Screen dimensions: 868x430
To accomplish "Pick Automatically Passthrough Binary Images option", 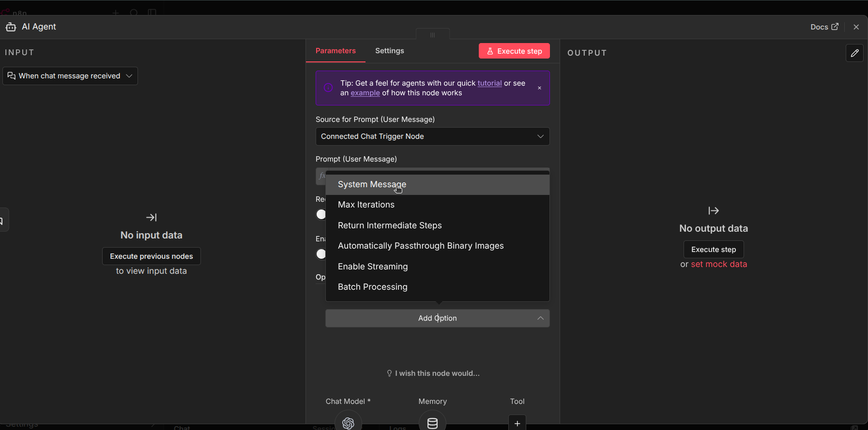I will tap(437, 246).
